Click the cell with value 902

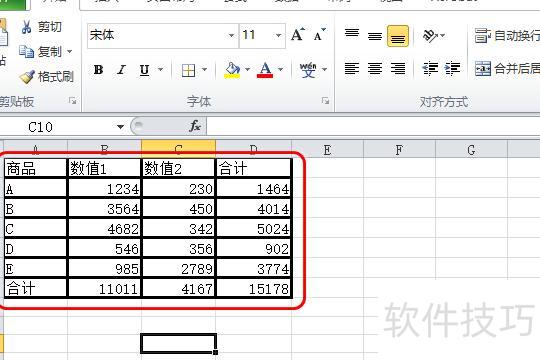pos(254,248)
